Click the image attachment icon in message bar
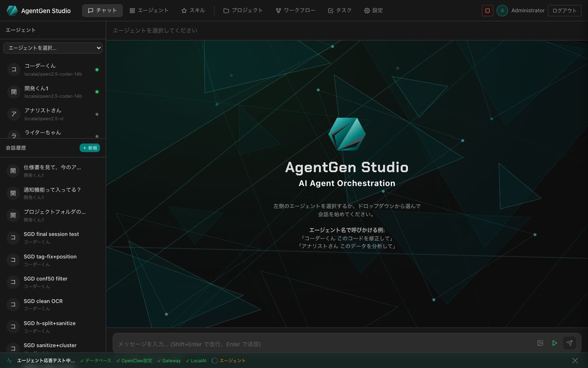Image resolution: width=588 pixels, height=368 pixels. (x=540, y=344)
